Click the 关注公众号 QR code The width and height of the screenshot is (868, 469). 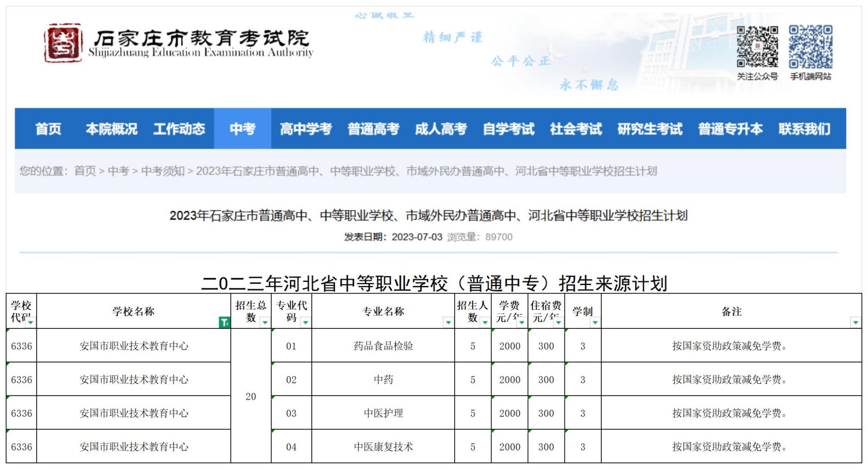pyautogui.click(x=757, y=47)
